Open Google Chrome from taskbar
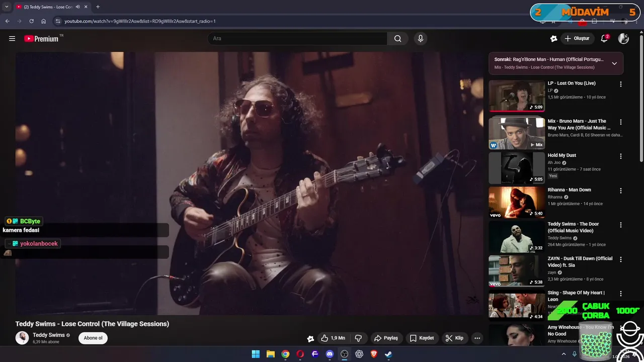644x362 pixels. [285, 354]
